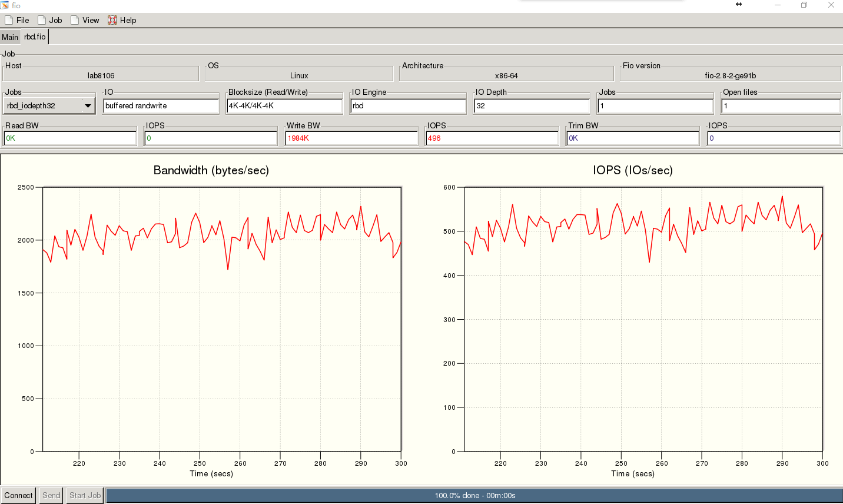Viewport: 843px width, 504px height.
Task: Click the IOPS (IOs/sec) graph title
Action: point(633,170)
